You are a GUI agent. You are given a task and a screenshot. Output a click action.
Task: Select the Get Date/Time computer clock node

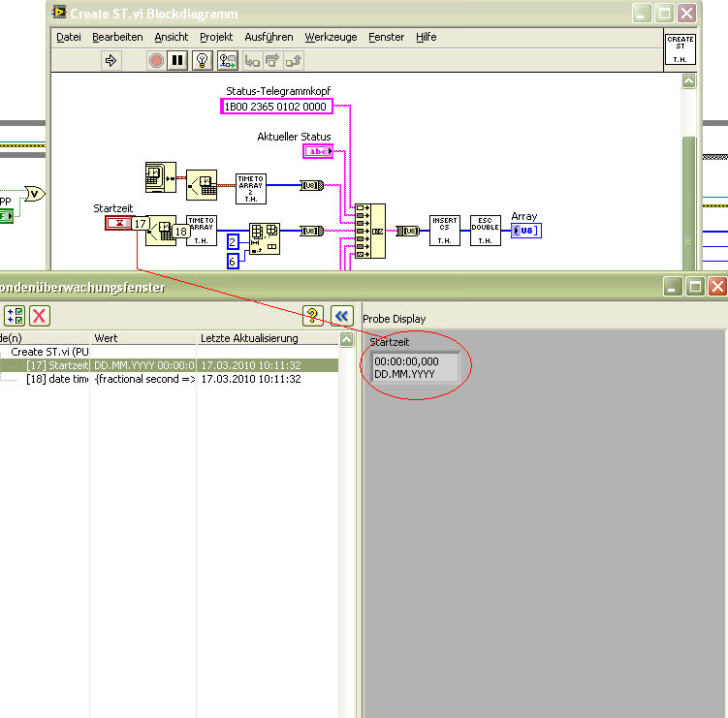tap(161, 177)
